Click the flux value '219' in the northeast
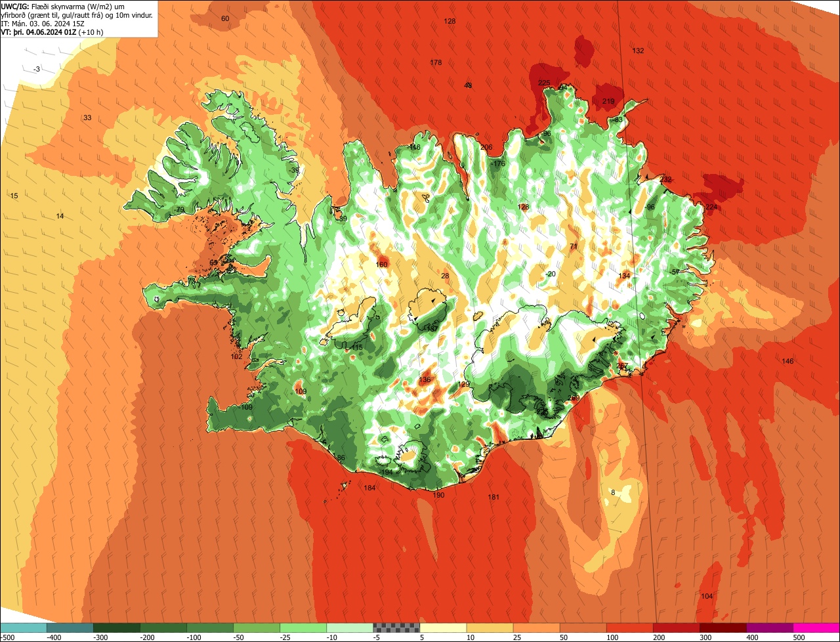 (608, 101)
